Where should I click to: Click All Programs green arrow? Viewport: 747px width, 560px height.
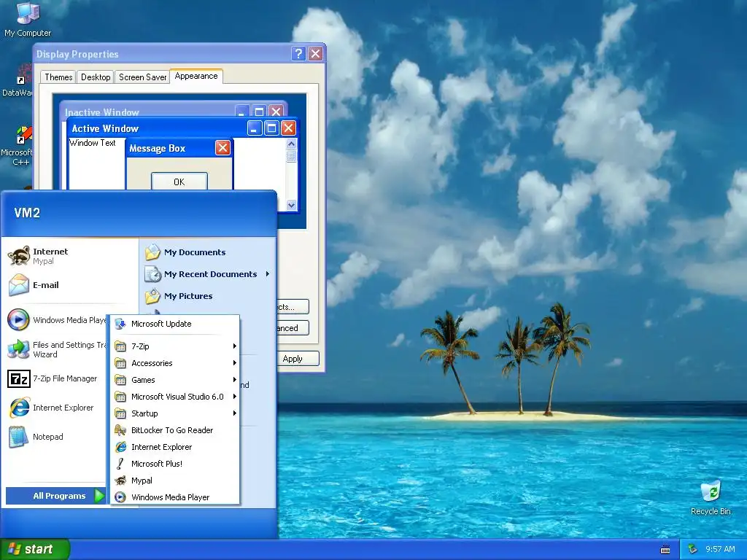tap(99, 496)
